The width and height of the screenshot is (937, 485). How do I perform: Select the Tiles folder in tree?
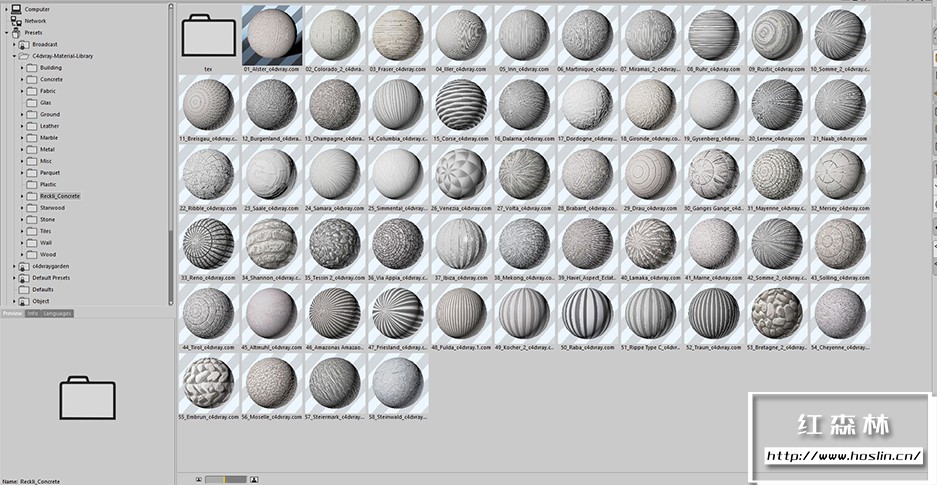point(46,231)
